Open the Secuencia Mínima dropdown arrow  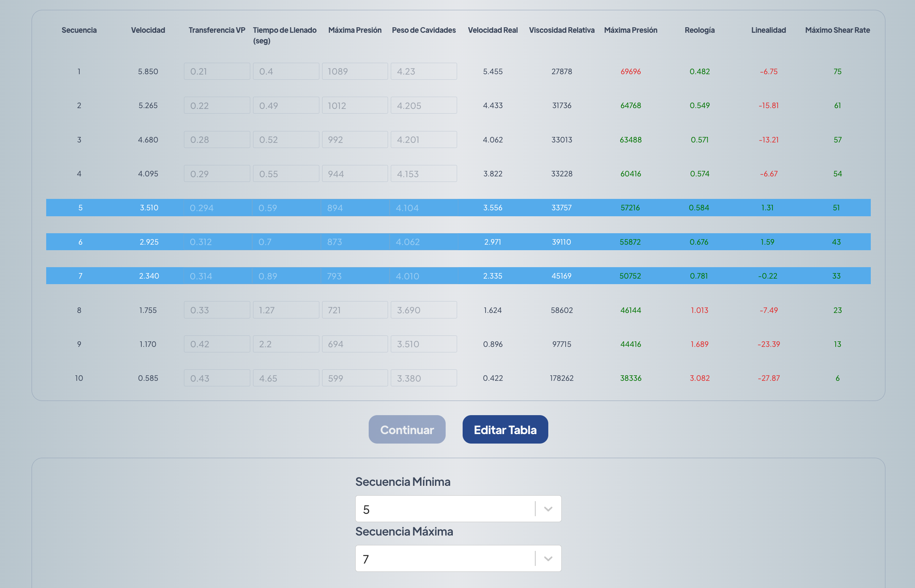pos(548,509)
